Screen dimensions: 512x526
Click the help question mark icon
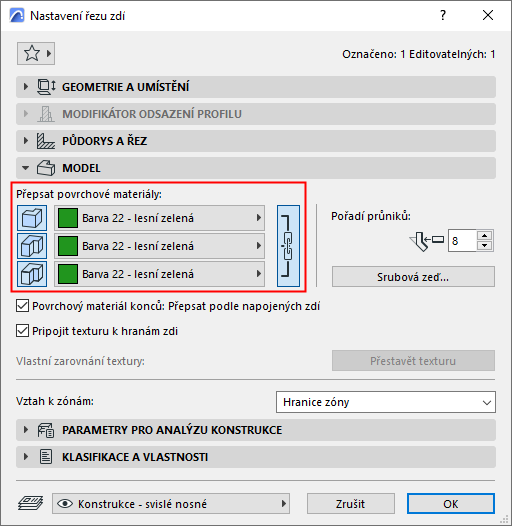[x=443, y=15]
